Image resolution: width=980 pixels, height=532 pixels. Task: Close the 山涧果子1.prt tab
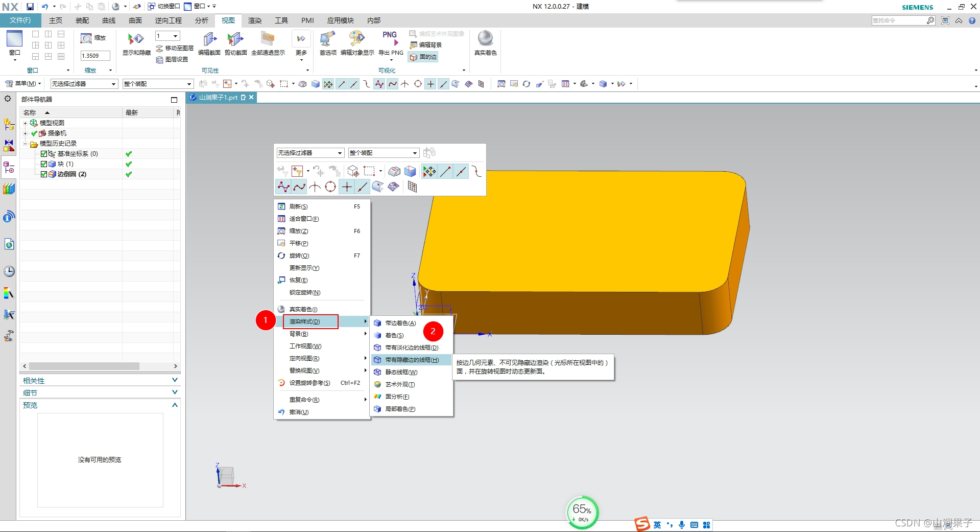pyautogui.click(x=251, y=97)
